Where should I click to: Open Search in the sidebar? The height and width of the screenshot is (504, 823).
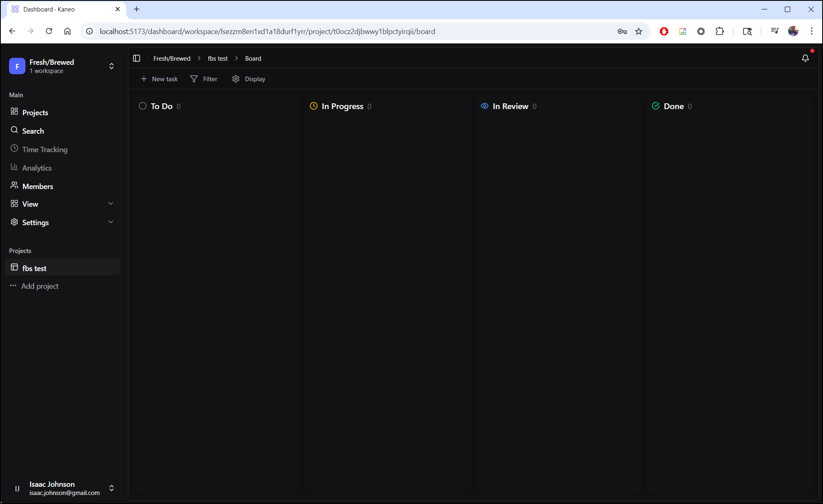click(62, 130)
